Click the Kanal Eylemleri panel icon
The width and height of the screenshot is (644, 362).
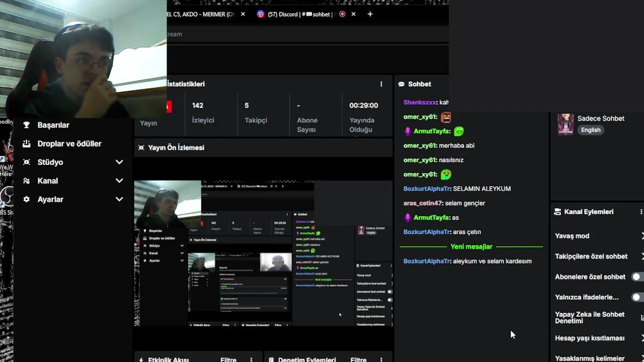pyautogui.click(x=557, y=212)
